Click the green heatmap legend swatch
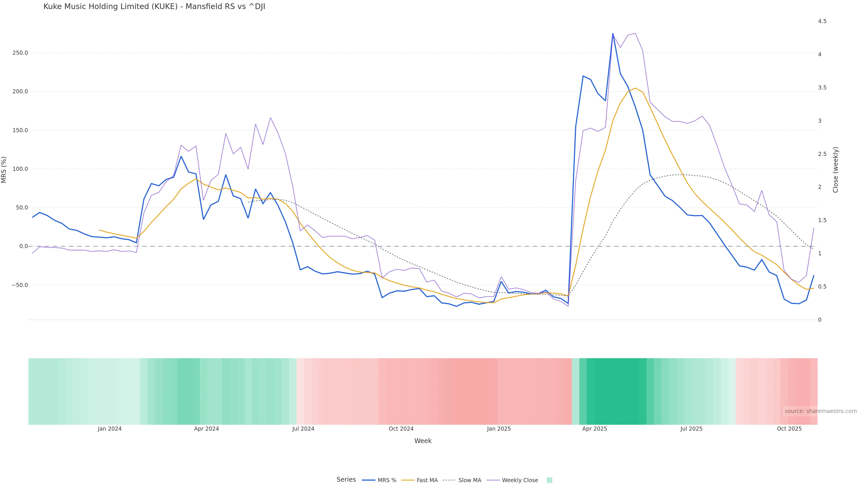 [x=549, y=480]
